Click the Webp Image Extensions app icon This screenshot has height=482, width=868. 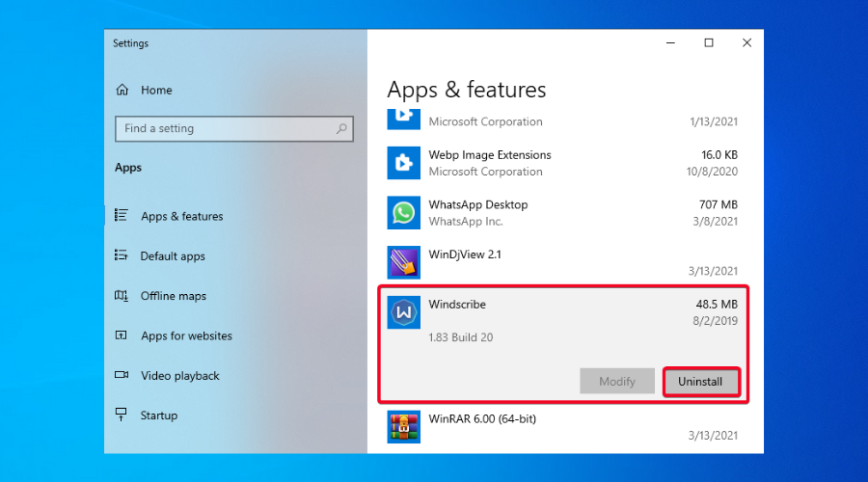[x=403, y=163]
